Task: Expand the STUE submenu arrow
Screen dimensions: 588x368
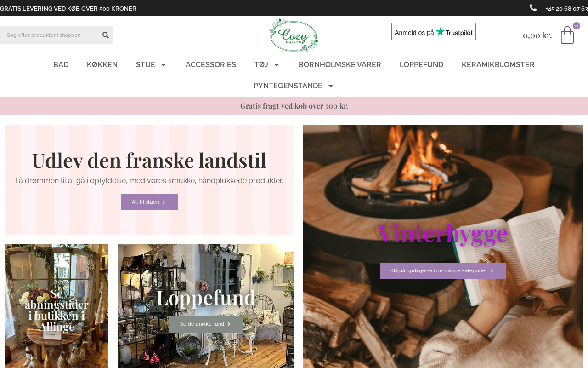Action: (x=163, y=65)
